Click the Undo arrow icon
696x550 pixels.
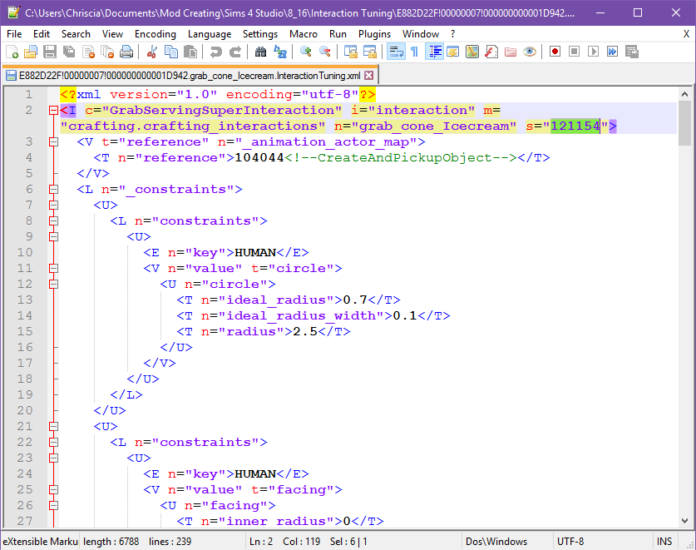(215, 52)
